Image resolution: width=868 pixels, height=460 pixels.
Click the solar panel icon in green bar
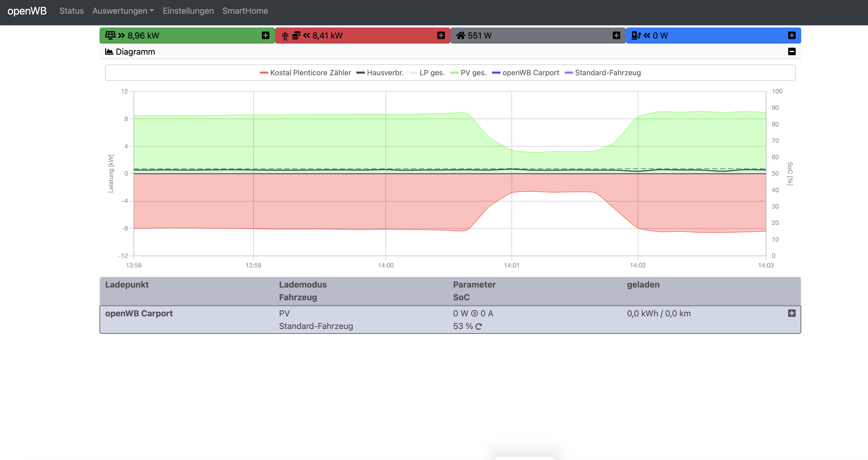tap(110, 35)
